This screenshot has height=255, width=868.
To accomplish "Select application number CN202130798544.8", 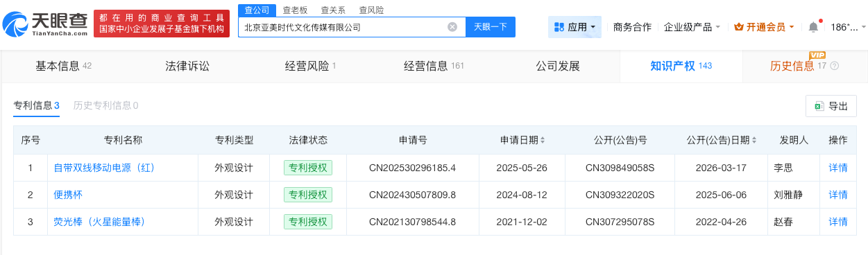I will click(x=412, y=222).
